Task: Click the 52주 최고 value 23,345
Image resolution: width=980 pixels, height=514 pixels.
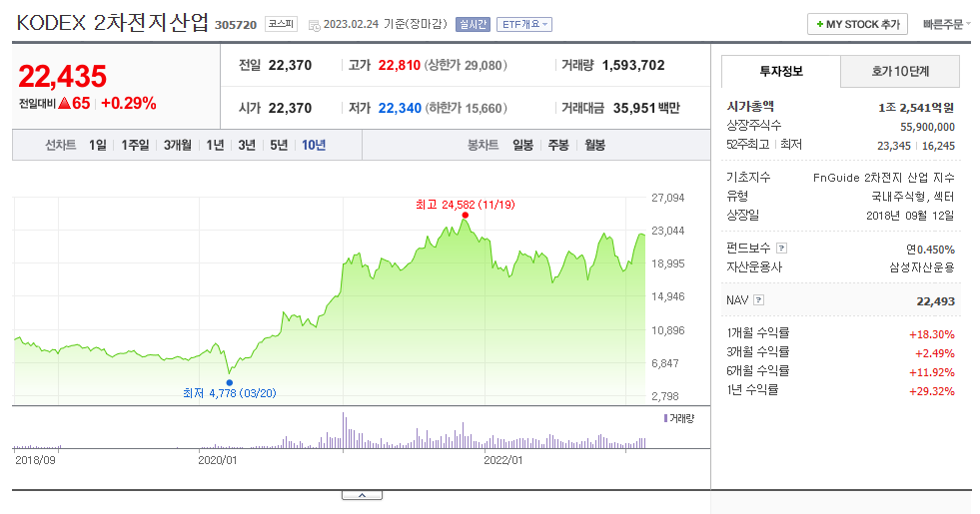Action: pos(894,146)
